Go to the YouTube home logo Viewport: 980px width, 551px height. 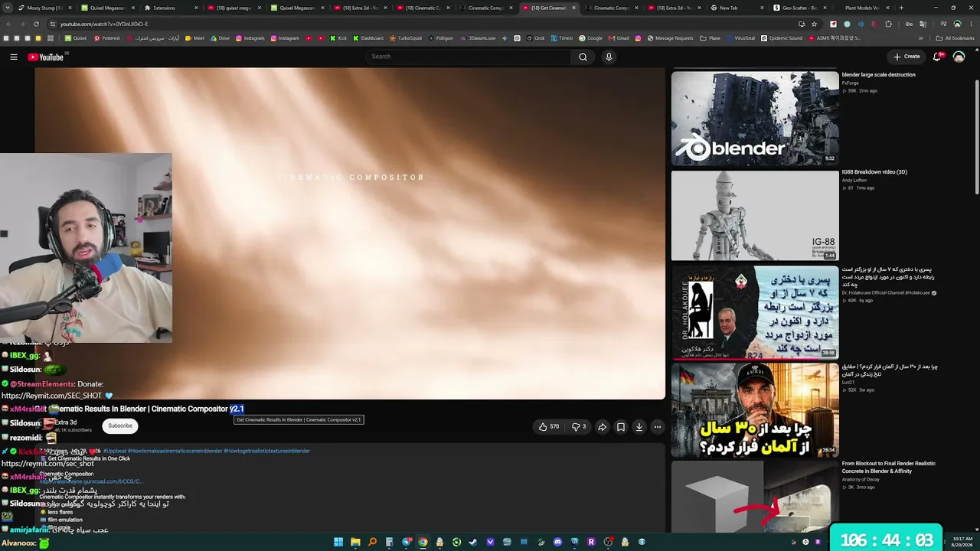pos(47,57)
